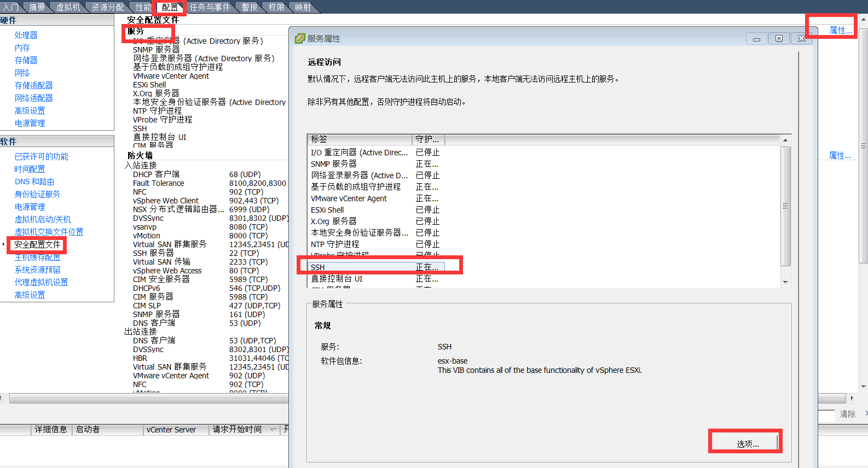This screenshot has width=868, height=468.
Task: Switch to the 映射 tab
Action: coord(303,7)
